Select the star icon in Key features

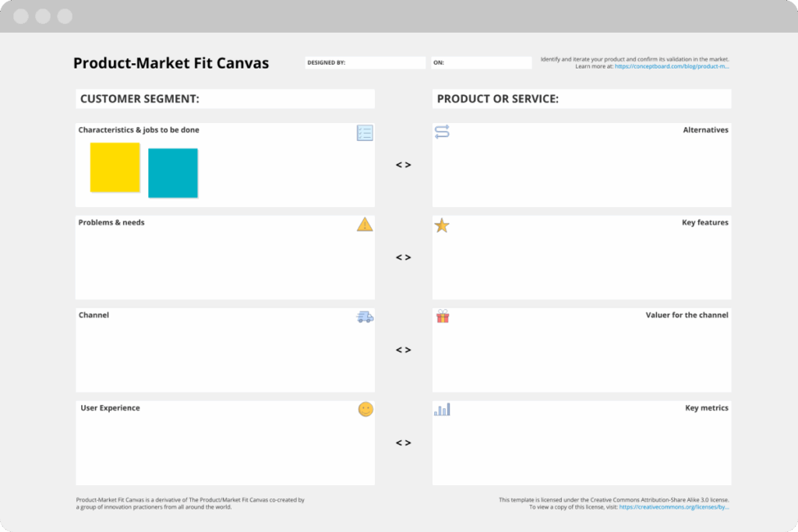(x=442, y=225)
